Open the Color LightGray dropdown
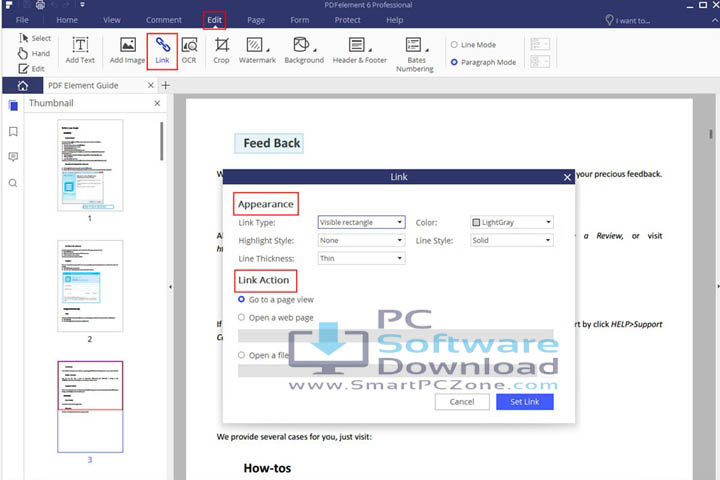 point(512,222)
